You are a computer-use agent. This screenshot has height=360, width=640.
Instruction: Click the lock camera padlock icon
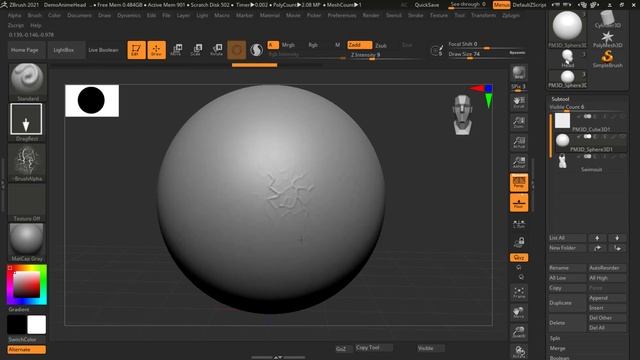tap(519, 242)
